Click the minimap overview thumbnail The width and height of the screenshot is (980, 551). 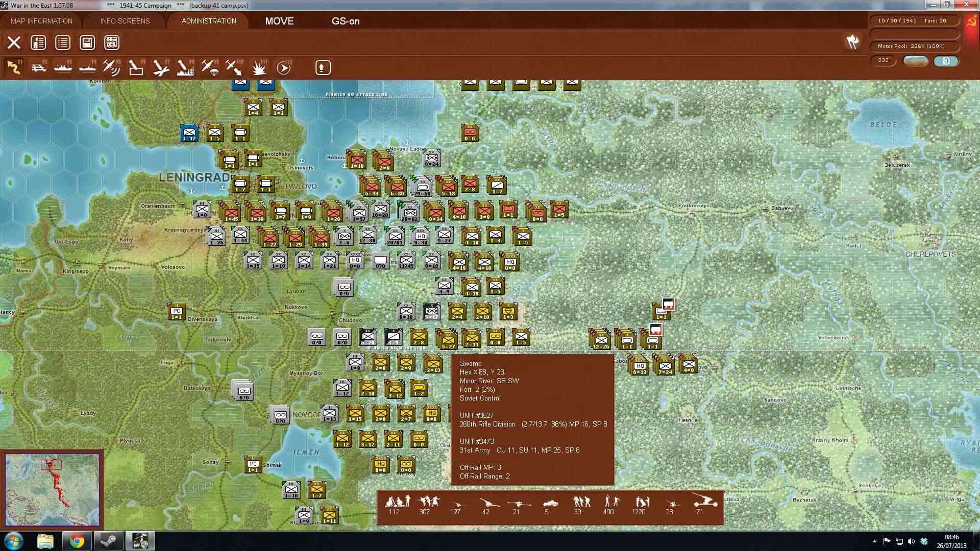point(52,490)
